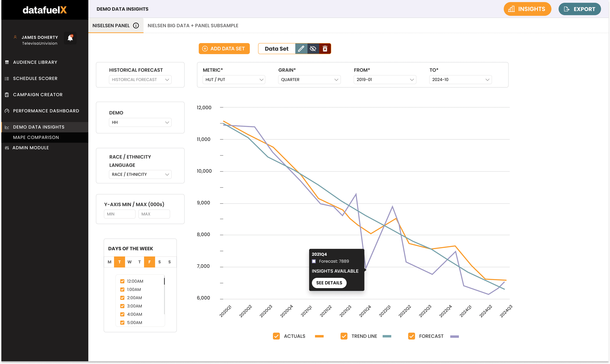Open the Race / Ethnicity dropdown

(x=140, y=174)
